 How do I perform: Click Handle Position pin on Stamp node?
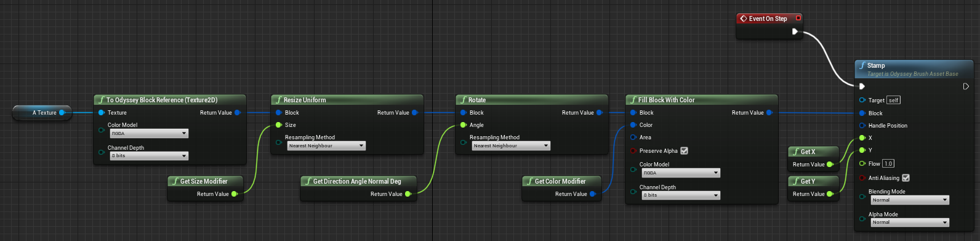862,126
